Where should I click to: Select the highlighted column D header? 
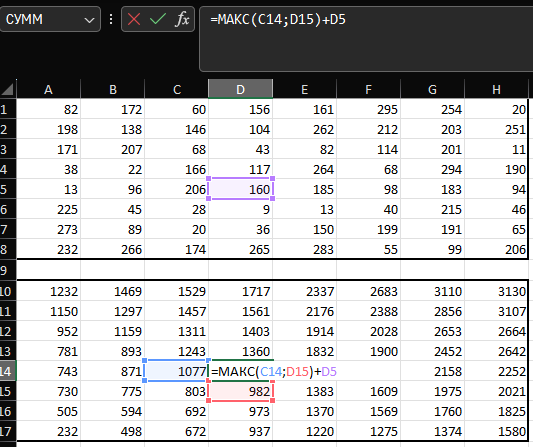point(240,89)
